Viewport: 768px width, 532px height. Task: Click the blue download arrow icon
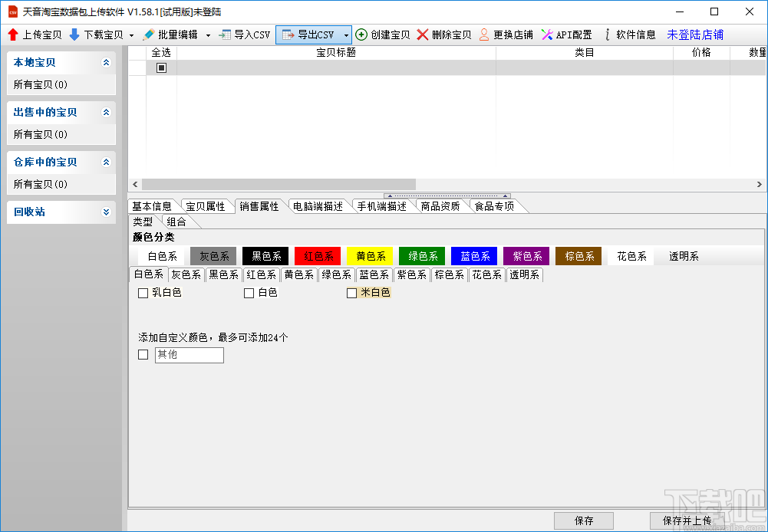74,34
